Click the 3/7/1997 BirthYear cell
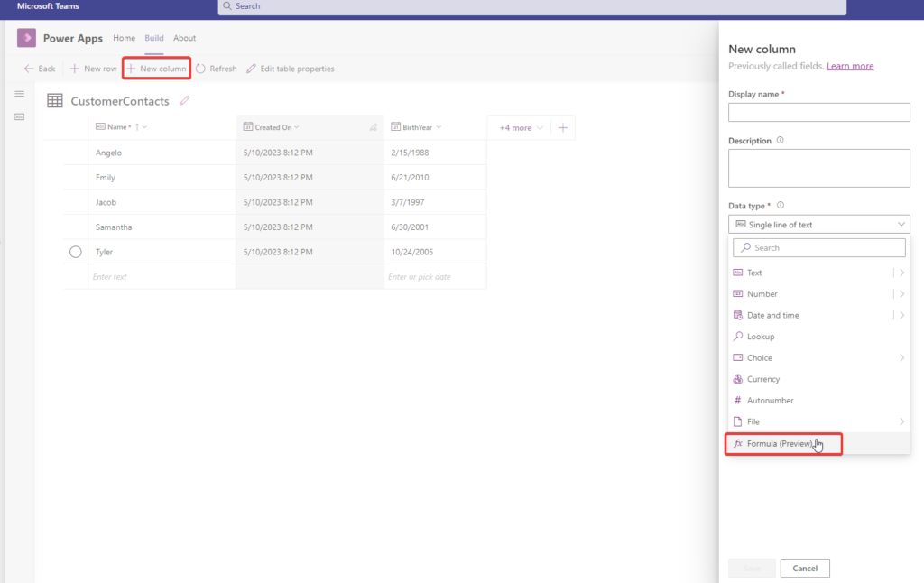The width and height of the screenshot is (924, 583). click(x=435, y=202)
